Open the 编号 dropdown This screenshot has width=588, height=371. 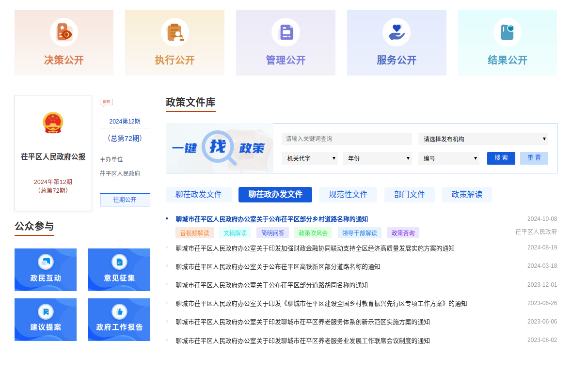coord(448,158)
